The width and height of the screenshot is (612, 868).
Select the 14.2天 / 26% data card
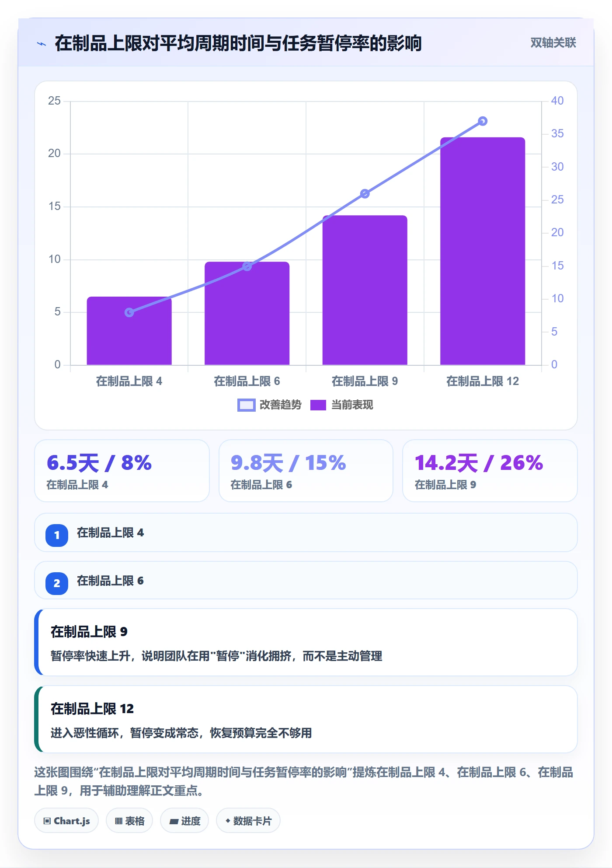click(490, 471)
